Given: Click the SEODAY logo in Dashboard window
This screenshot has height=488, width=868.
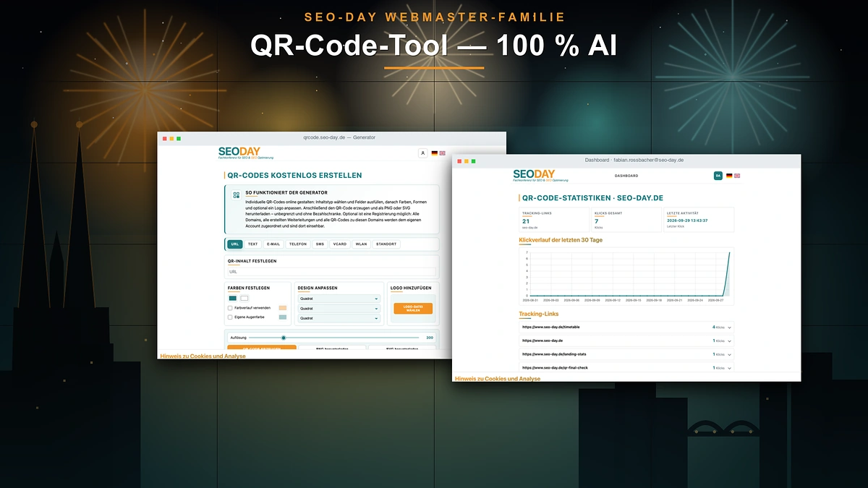Looking at the screenshot, I should [540, 175].
